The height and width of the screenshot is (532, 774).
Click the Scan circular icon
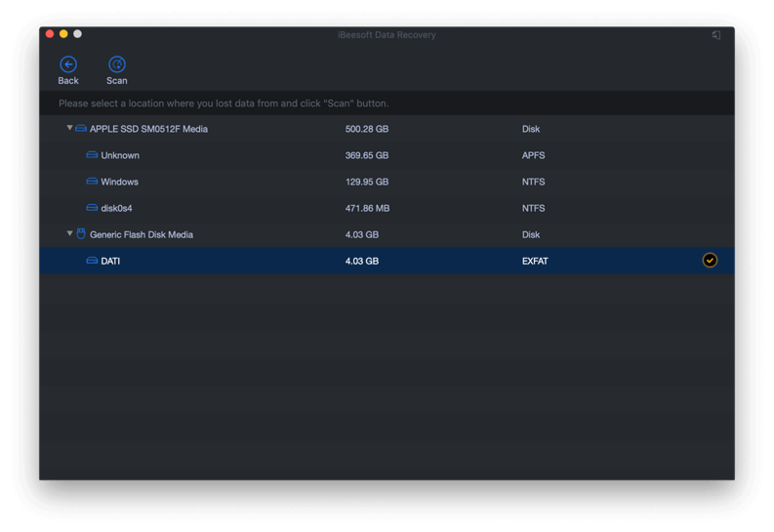116,64
